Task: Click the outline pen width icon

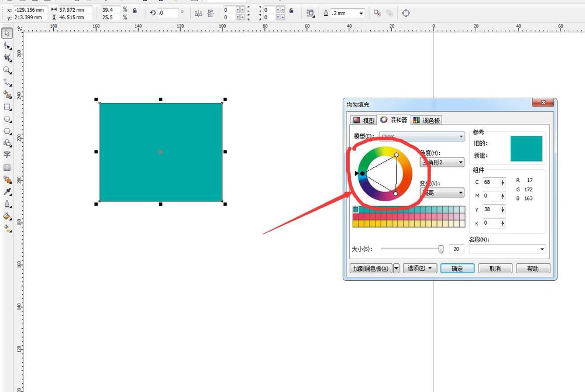Action: pos(326,13)
